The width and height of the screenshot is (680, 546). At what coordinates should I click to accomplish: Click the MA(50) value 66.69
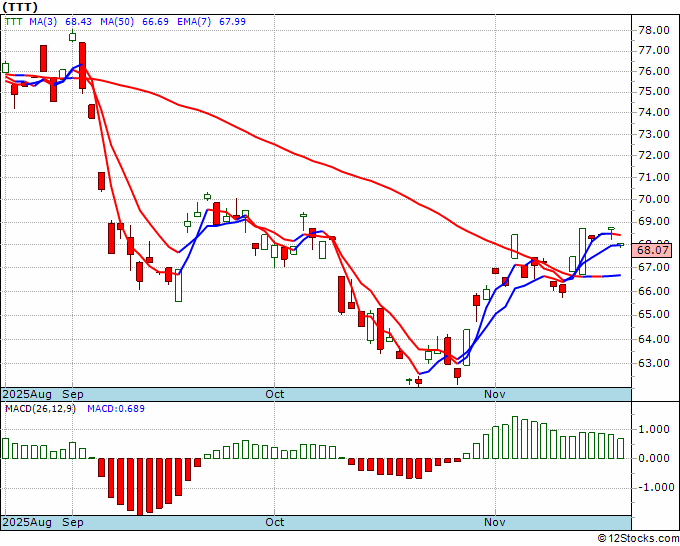click(x=155, y=21)
